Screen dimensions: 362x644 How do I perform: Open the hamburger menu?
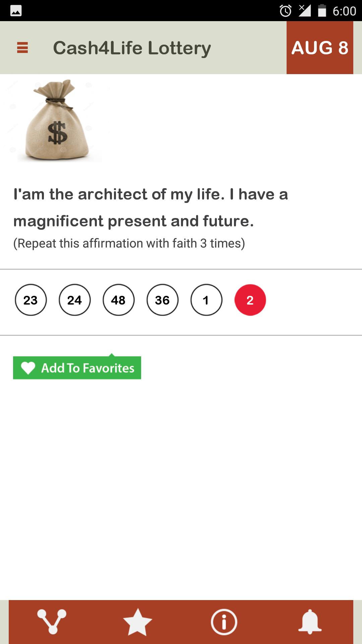(x=22, y=48)
